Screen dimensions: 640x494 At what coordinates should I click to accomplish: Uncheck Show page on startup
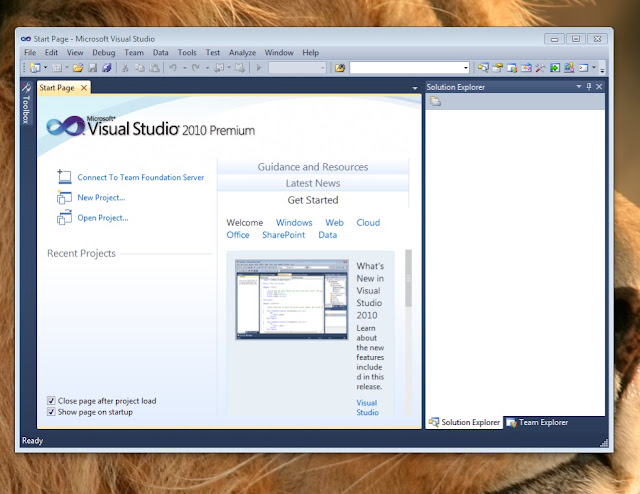point(51,412)
